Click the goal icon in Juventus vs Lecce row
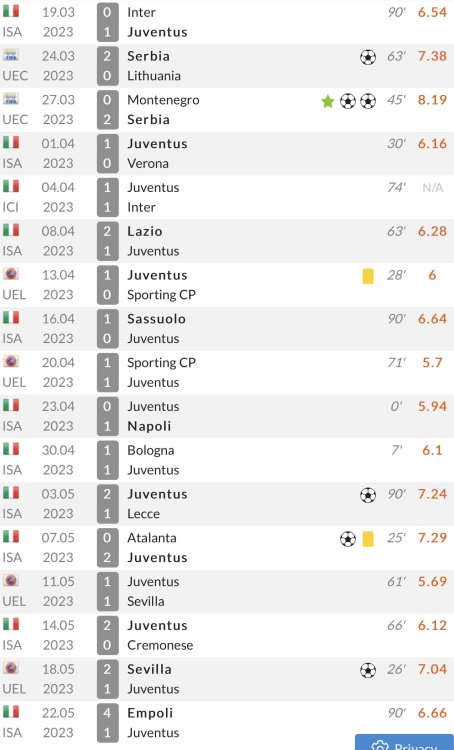 (367, 495)
